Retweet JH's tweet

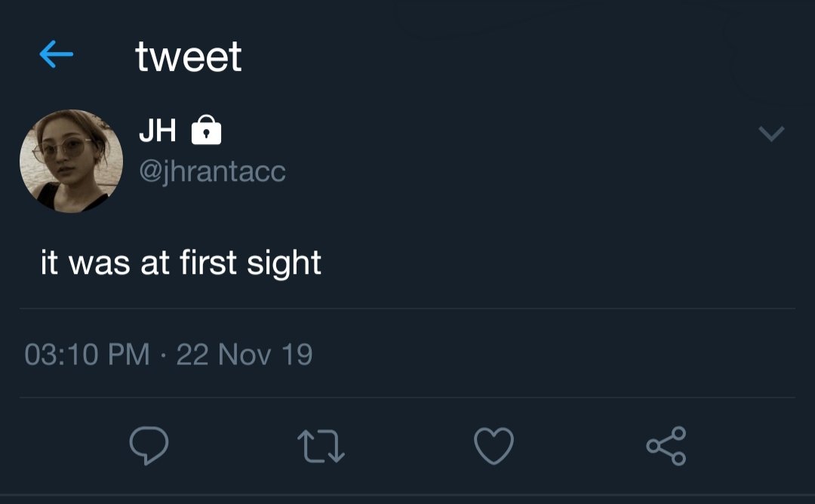[x=321, y=446]
